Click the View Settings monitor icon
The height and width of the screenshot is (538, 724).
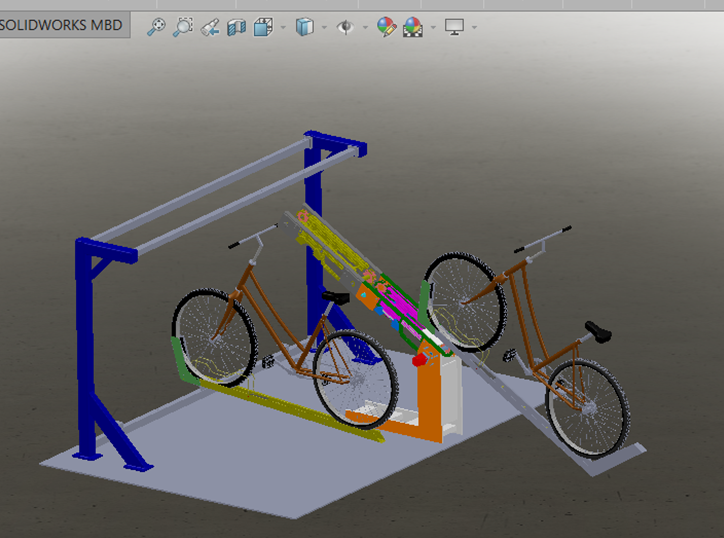tap(454, 27)
